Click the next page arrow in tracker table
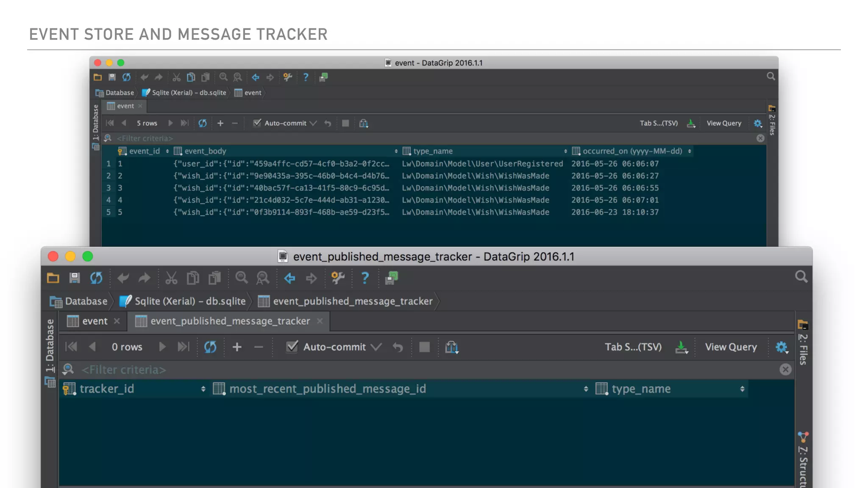 162,347
